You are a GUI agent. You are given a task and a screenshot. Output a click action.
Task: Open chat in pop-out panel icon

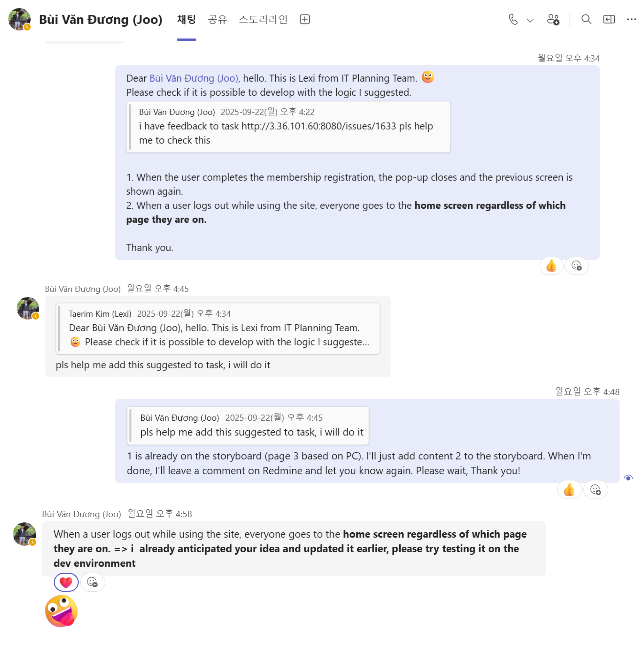[x=609, y=19]
